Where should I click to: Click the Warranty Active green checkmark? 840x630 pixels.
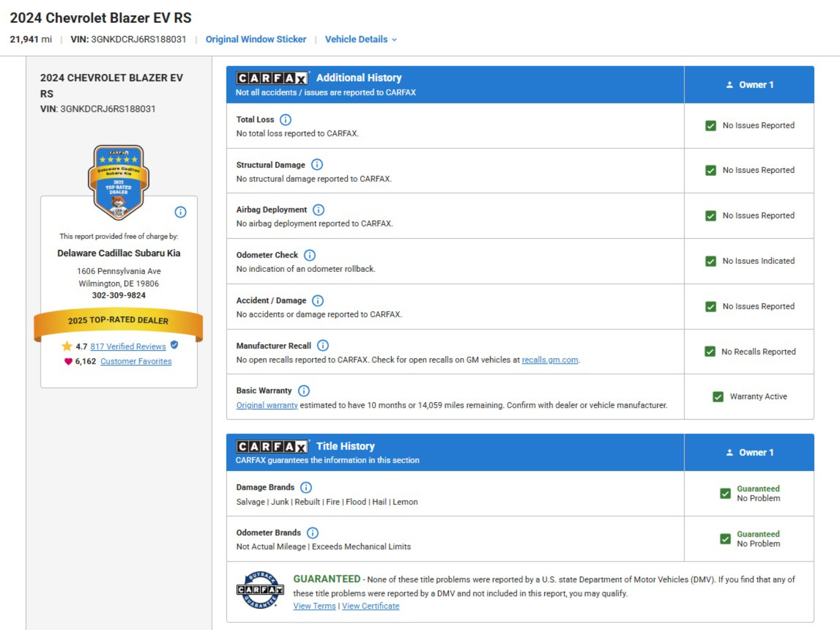pos(718,397)
